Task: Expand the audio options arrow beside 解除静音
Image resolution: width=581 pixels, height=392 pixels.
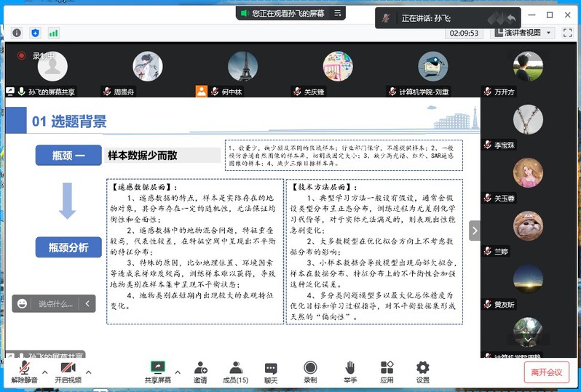Action: [45, 372]
